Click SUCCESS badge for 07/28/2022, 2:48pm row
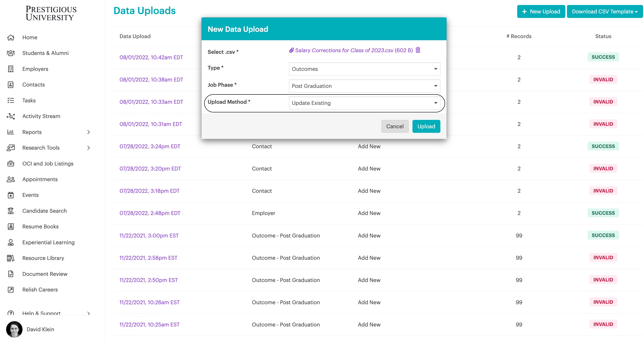 coord(603,213)
